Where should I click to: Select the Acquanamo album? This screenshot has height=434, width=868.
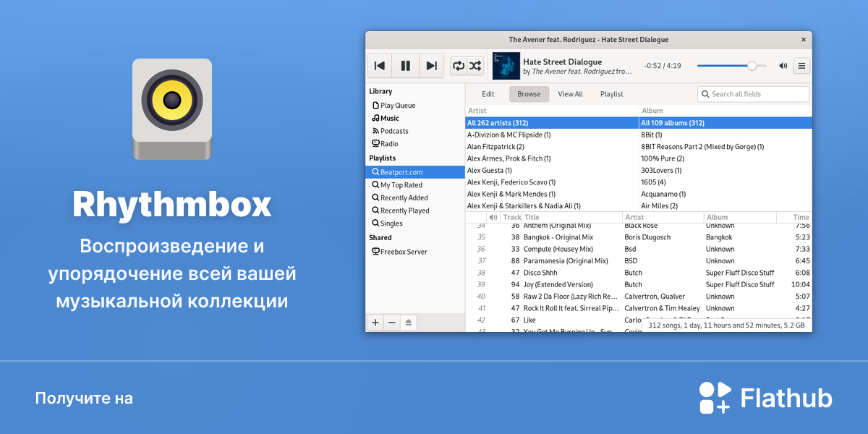(x=726, y=194)
